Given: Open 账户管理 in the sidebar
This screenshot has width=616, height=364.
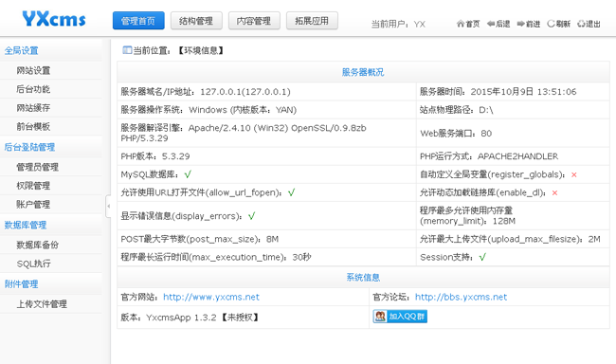Looking at the screenshot, I should 33,205.
